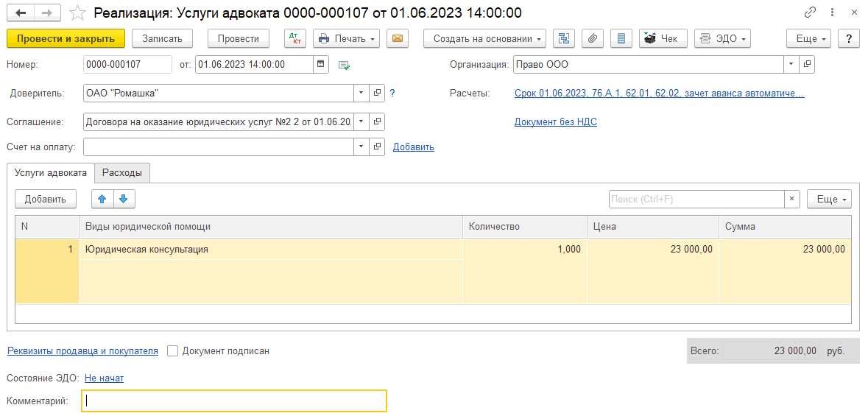Open calendar picker for date field
The width and height of the screenshot is (868, 416).
(x=321, y=64)
